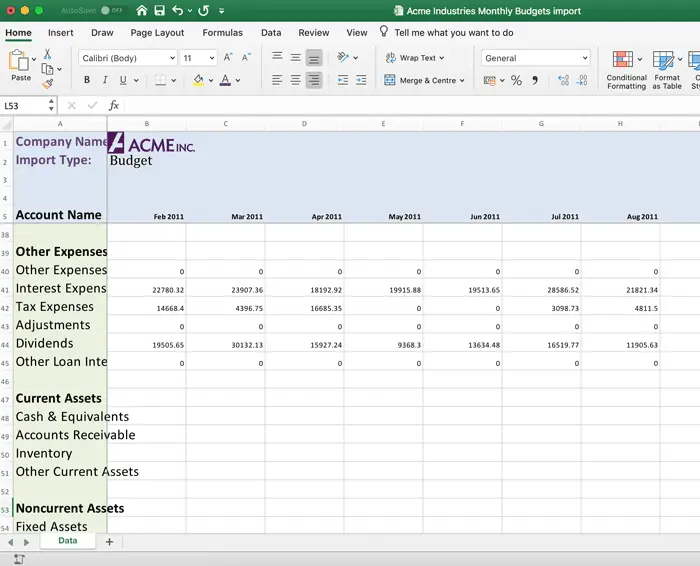Click the Save icon in title bar
Screen dimensions: 700x566
[159, 10]
